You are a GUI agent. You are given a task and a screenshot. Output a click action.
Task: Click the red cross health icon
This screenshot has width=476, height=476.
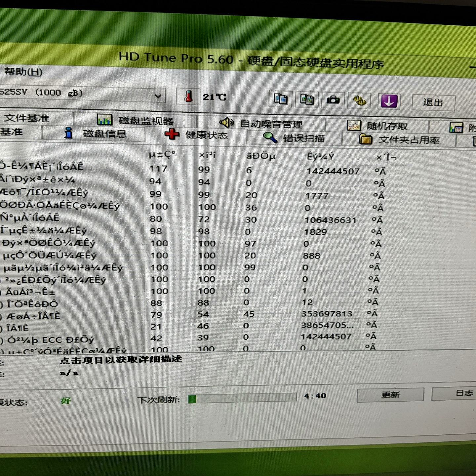tap(172, 134)
